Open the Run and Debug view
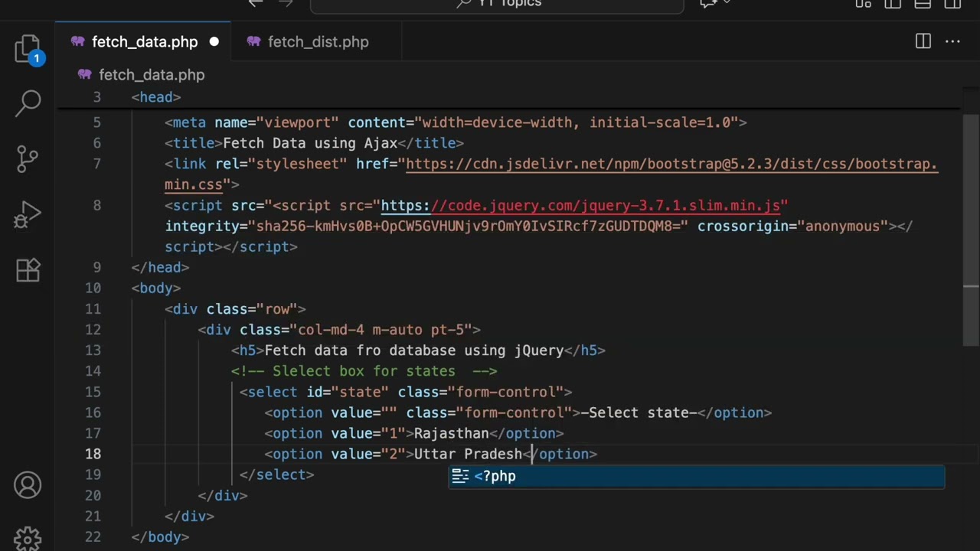Screen dimensions: 980x551 coord(28,214)
